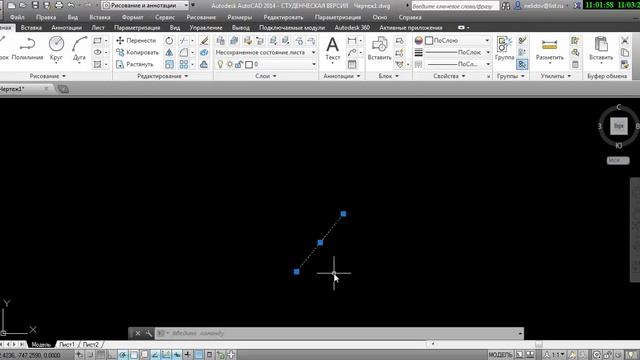Click the Paste (Вставить) clipboard icon
The image size is (640, 360).
tap(601, 49)
